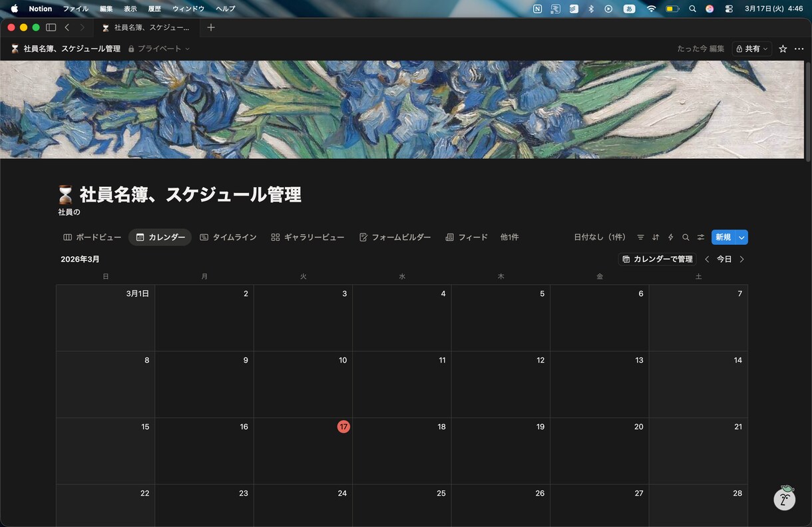The height and width of the screenshot is (527, 812).
Task: Open the 共有 share dropdown
Action: (752, 49)
